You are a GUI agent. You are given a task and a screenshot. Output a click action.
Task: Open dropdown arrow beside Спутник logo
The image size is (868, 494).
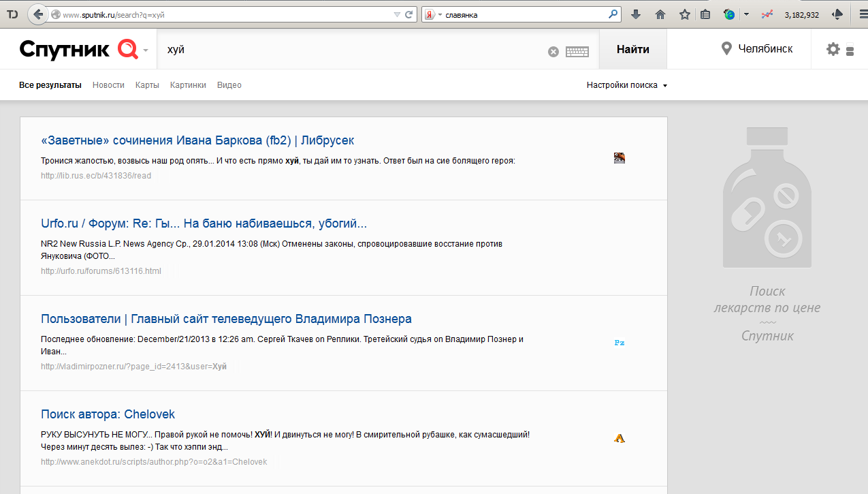pos(146,51)
